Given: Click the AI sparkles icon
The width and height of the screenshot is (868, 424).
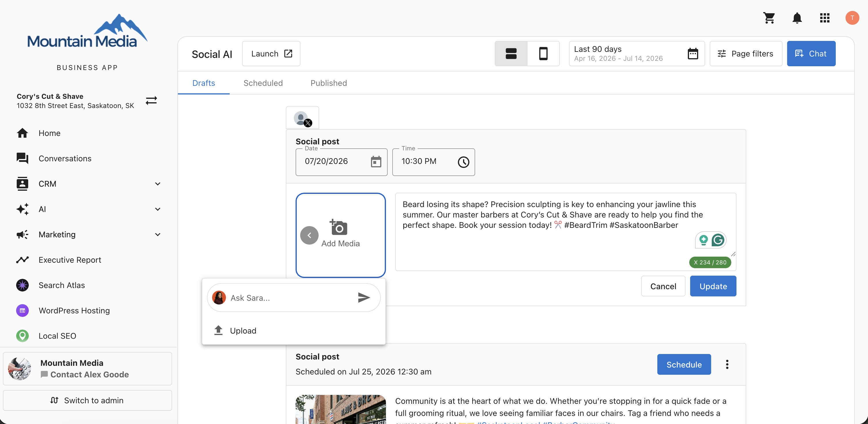Looking at the screenshot, I should click(22, 209).
